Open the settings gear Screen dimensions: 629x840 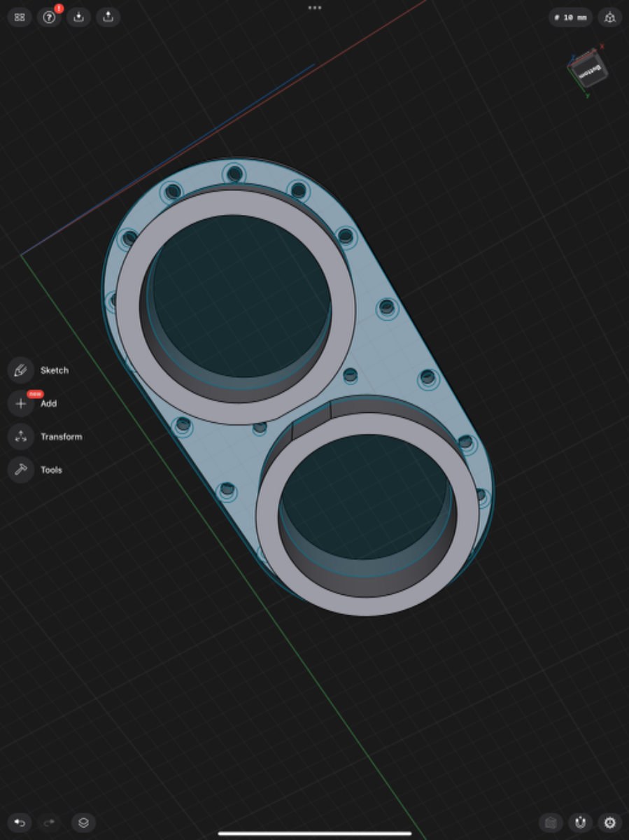pyautogui.click(x=609, y=822)
